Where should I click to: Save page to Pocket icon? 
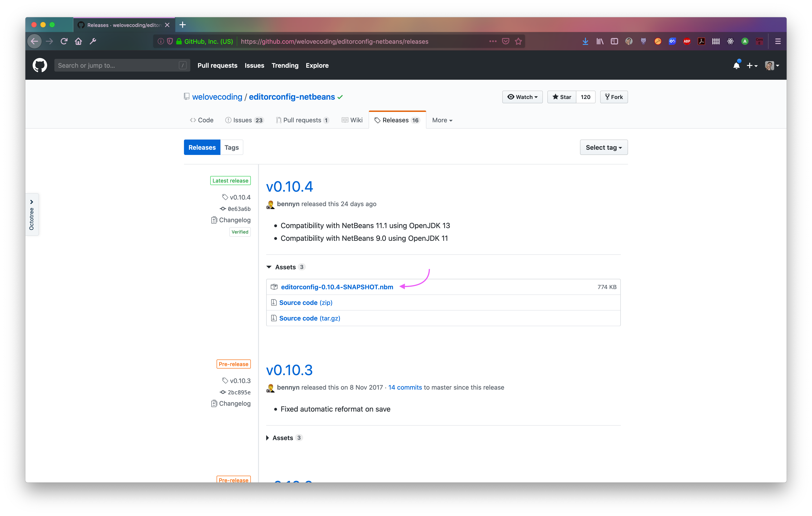pos(505,41)
